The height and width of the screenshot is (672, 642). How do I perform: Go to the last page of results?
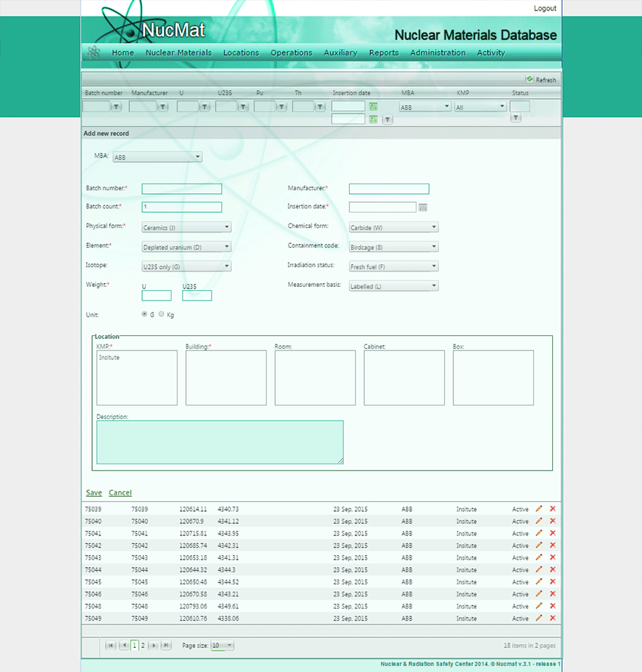point(164,646)
